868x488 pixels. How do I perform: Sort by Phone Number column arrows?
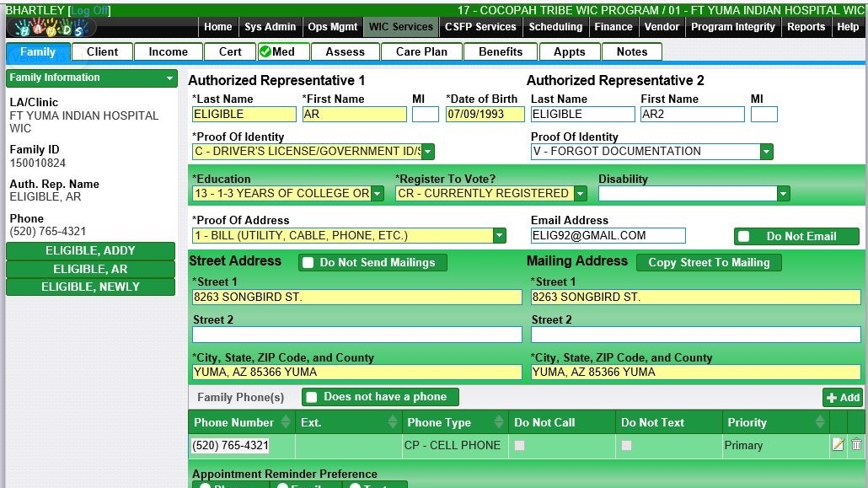point(285,422)
